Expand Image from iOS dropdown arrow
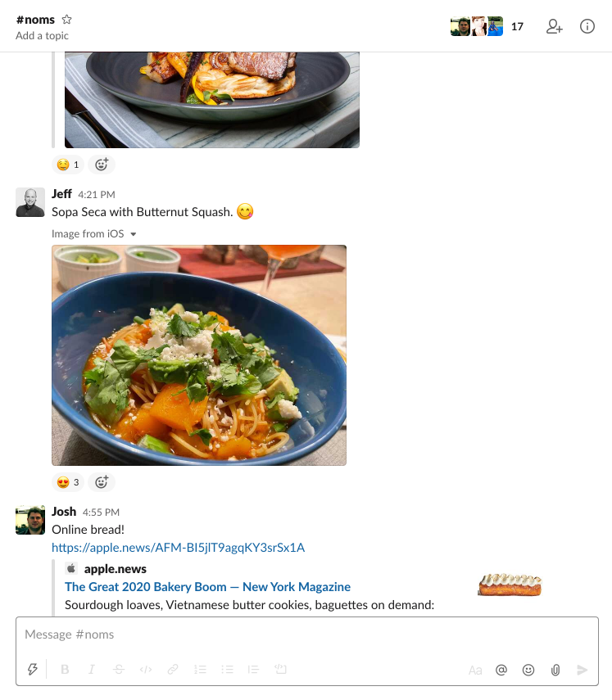612x700 pixels. pos(134,234)
